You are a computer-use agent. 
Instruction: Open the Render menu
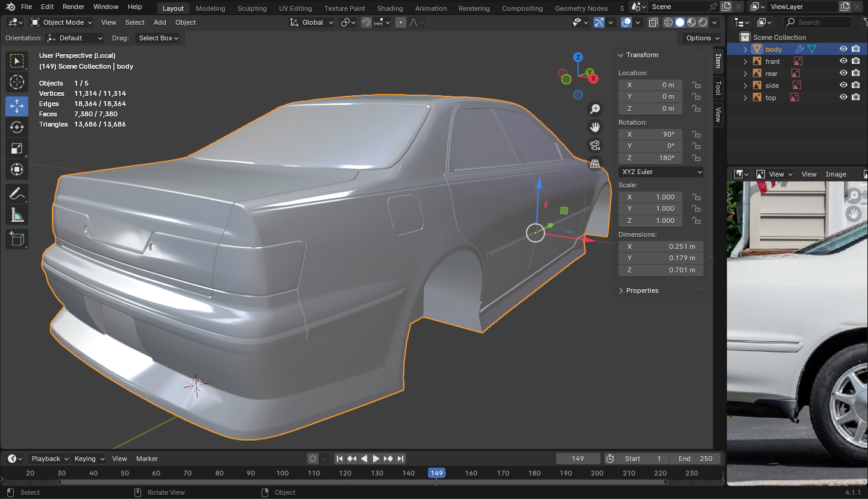point(74,7)
